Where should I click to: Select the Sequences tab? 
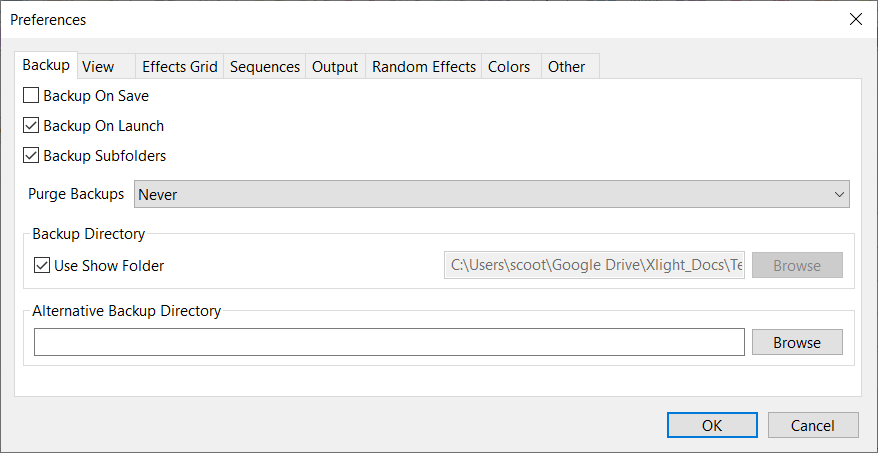click(265, 67)
